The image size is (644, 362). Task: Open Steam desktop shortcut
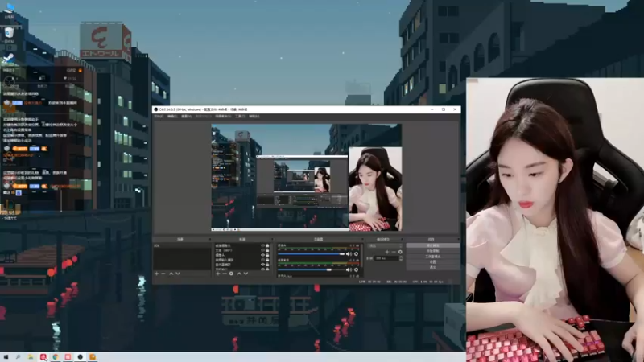[9, 59]
